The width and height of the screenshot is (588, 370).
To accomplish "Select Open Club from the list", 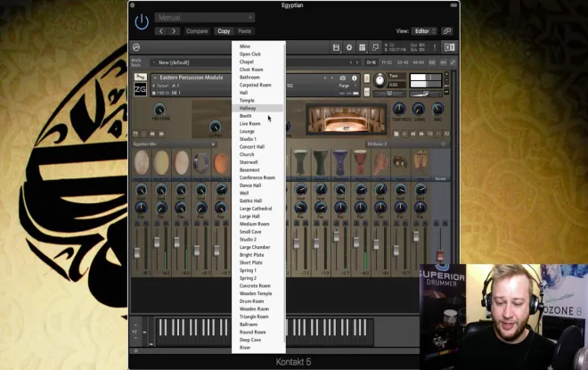I will (x=250, y=54).
